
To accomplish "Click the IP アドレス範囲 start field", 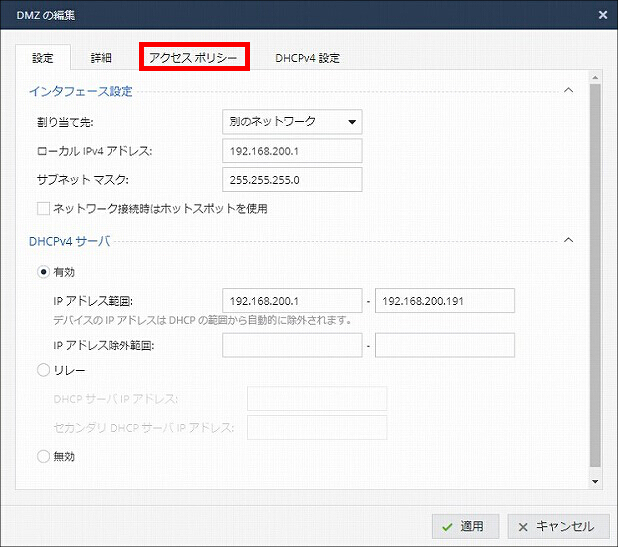I will tap(292, 301).
